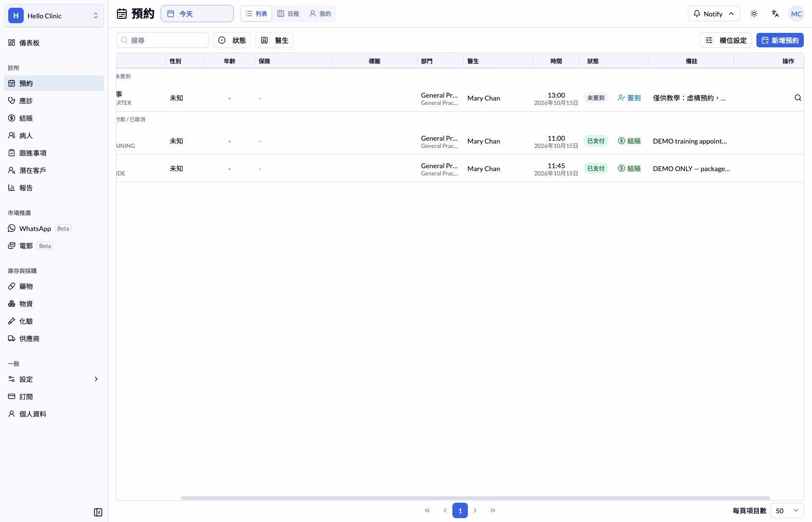Image resolution: width=812 pixels, height=522 pixels.
Task: Open 病人 patients in sidebar
Action: 54,135
